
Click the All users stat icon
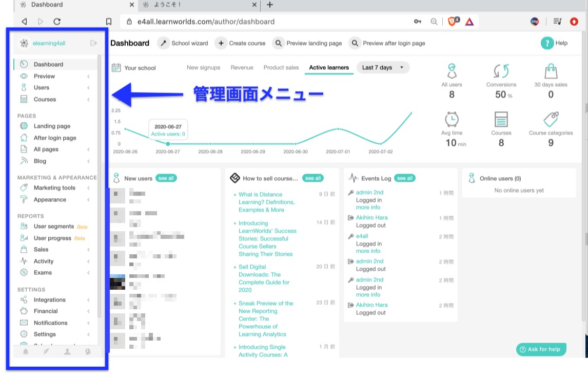click(452, 70)
